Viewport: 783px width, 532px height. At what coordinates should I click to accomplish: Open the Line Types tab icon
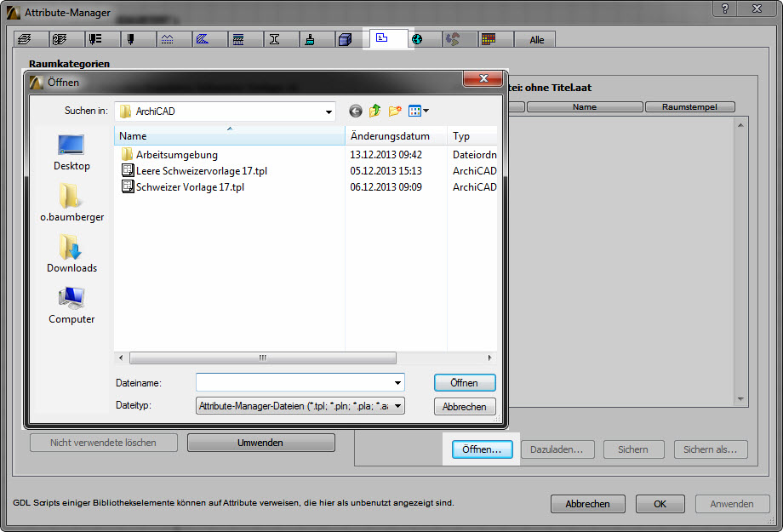pos(167,39)
